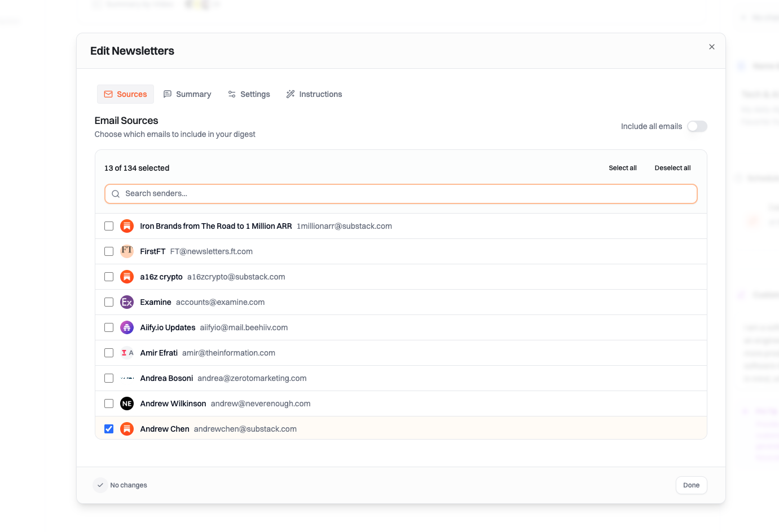This screenshot has height=532, width=779.
Task: Click the 13 of 134 selected text
Action: point(137,168)
